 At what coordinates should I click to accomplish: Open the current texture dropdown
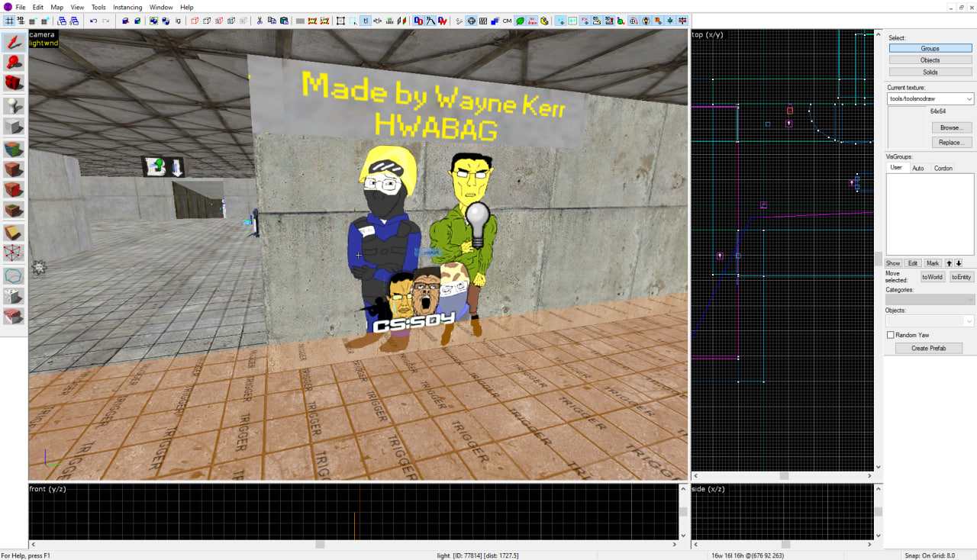point(930,99)
